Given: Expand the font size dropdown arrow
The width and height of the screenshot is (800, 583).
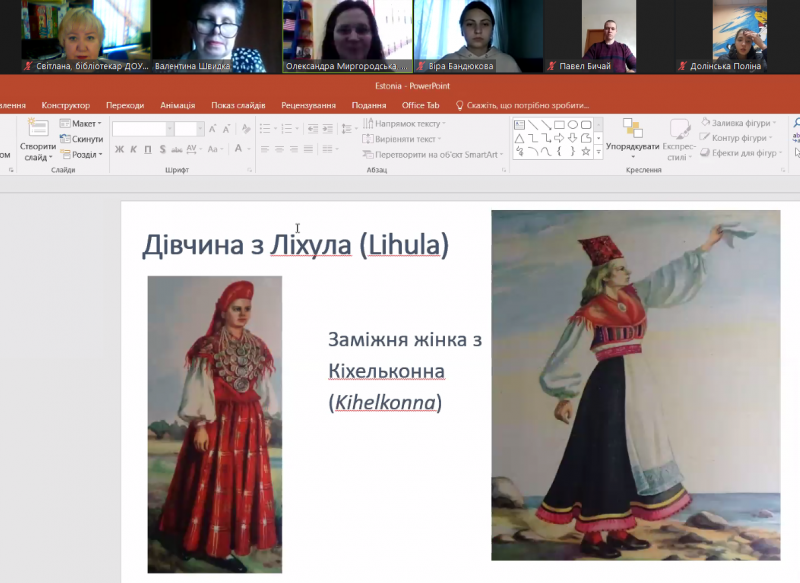Looking at the screenshot, I should tap(201, 129).
